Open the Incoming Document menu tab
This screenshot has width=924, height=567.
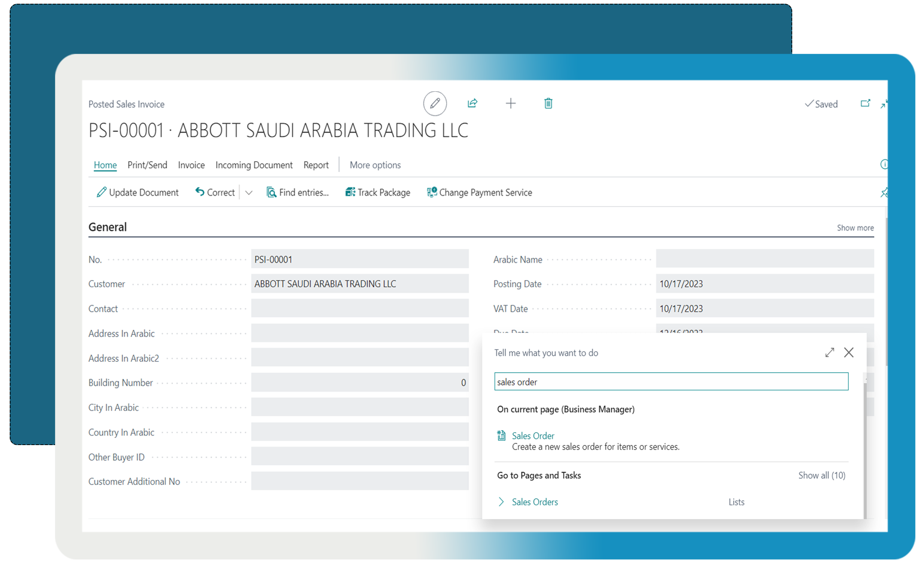pos(254,165)
